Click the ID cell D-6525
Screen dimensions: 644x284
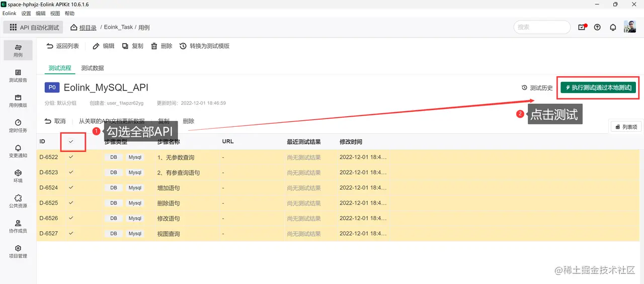49,203
